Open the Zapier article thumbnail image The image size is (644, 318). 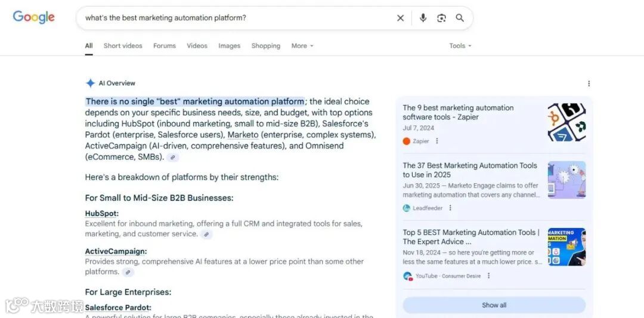(x=567, y=122)
